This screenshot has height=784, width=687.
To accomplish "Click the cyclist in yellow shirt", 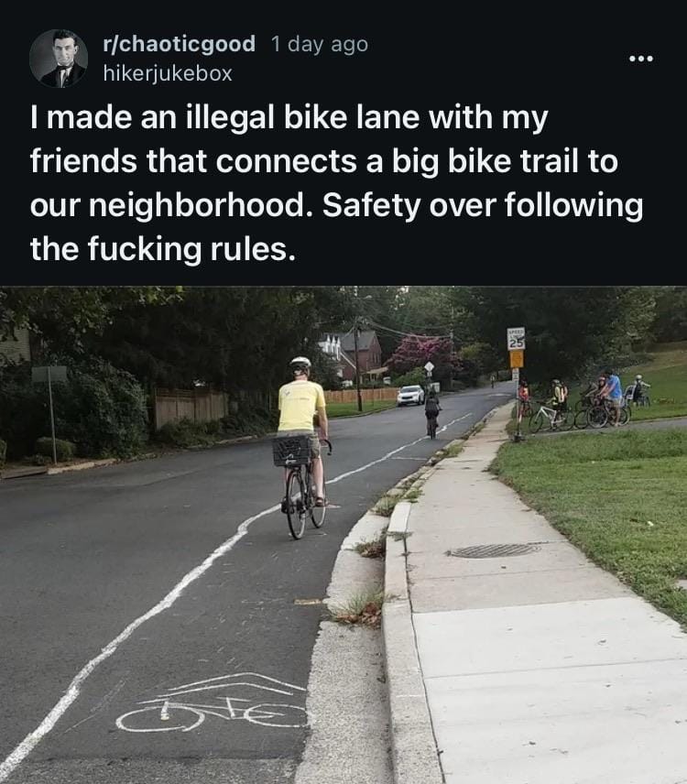I will [x=304, y=445].
